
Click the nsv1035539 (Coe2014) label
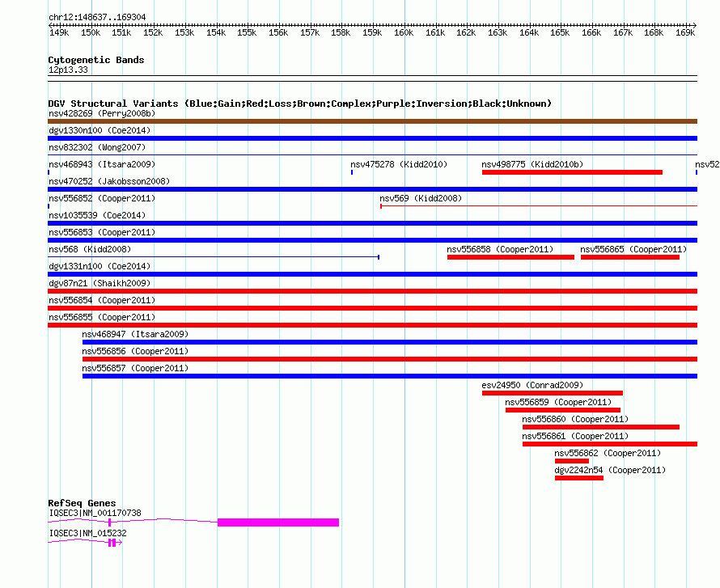pos(97,215)
